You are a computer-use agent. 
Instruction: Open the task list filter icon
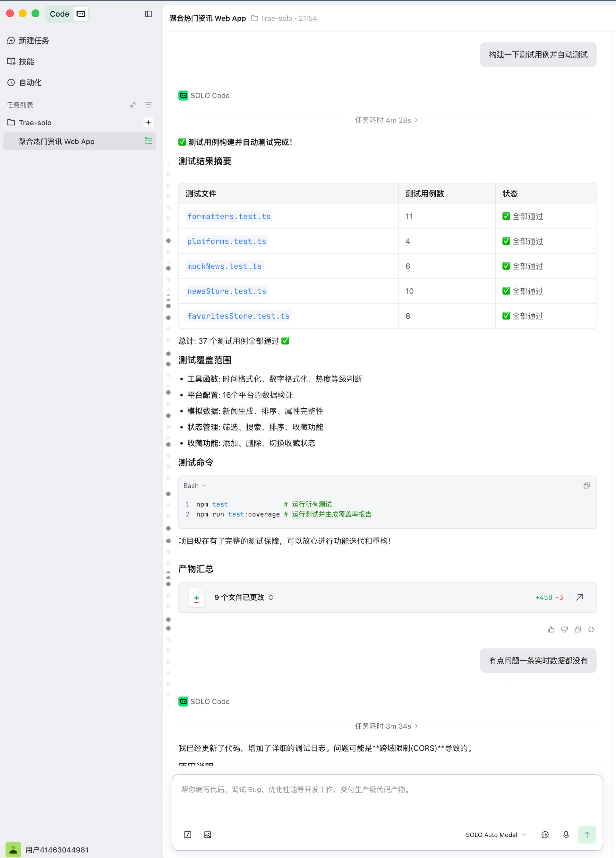pyautogui.click(x=148, y=105)
